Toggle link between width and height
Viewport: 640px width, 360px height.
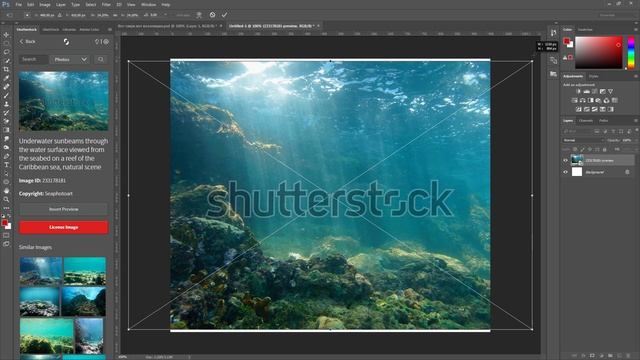pyautogui.click(x=115, y=15)
